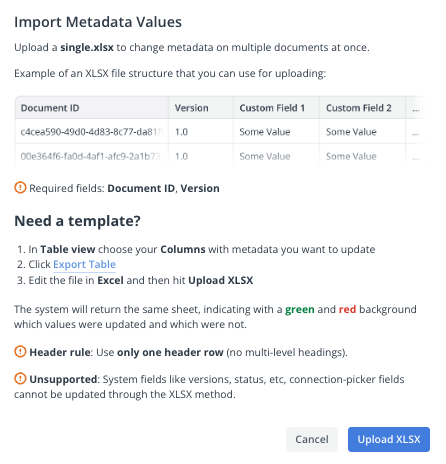Click the Upload XLSX button
The image size is (446, 464).
click(389, 439)
